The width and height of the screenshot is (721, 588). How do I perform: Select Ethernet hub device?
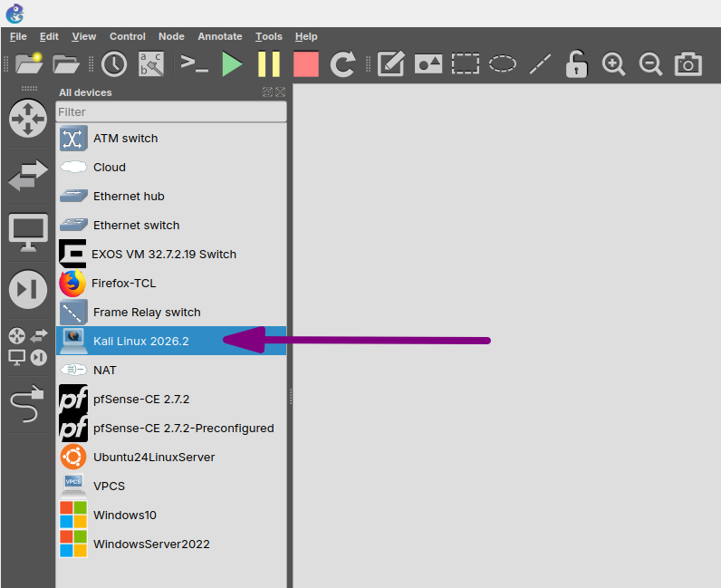(171, 196)
